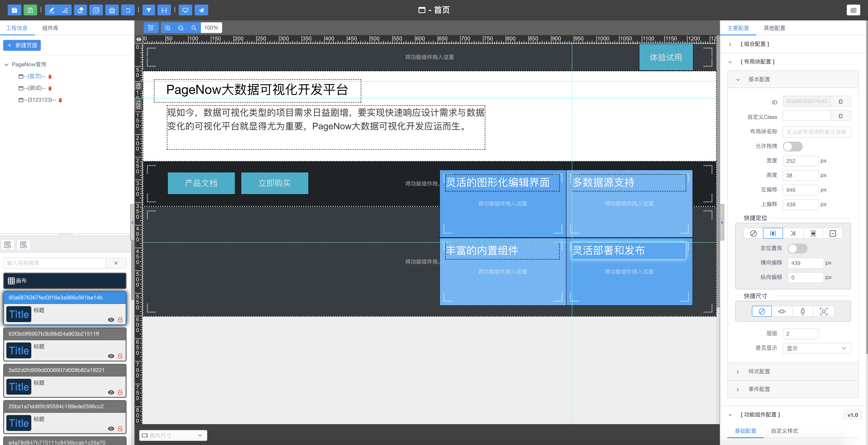Image resolution: width=868 pixels, height=445 pixels.
Task: Switch to the 自定义样式 tab
Action: point(784,430)
